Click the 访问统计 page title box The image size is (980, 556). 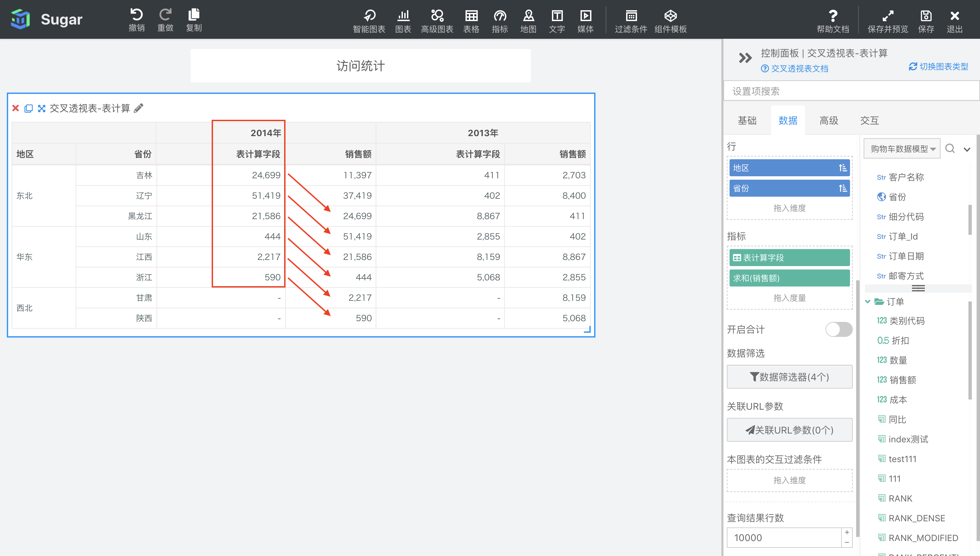coord(360,66)
